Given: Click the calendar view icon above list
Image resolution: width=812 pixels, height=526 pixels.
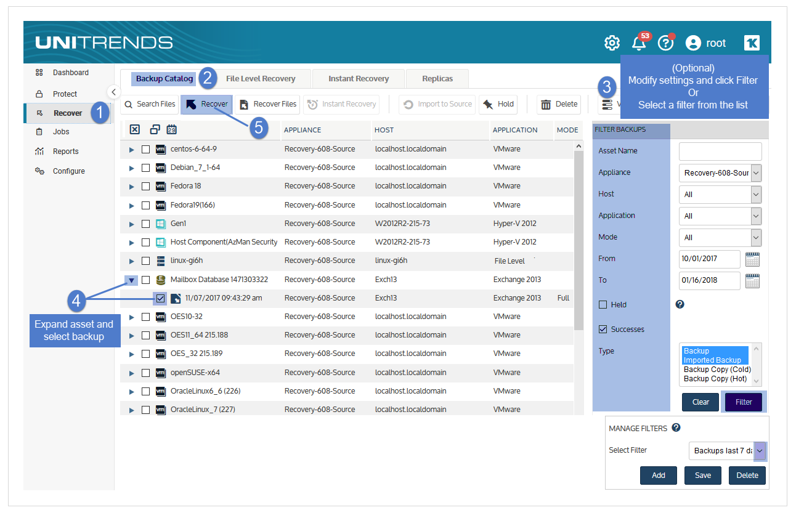Looking at the screenshot, I should click(172, 129).
